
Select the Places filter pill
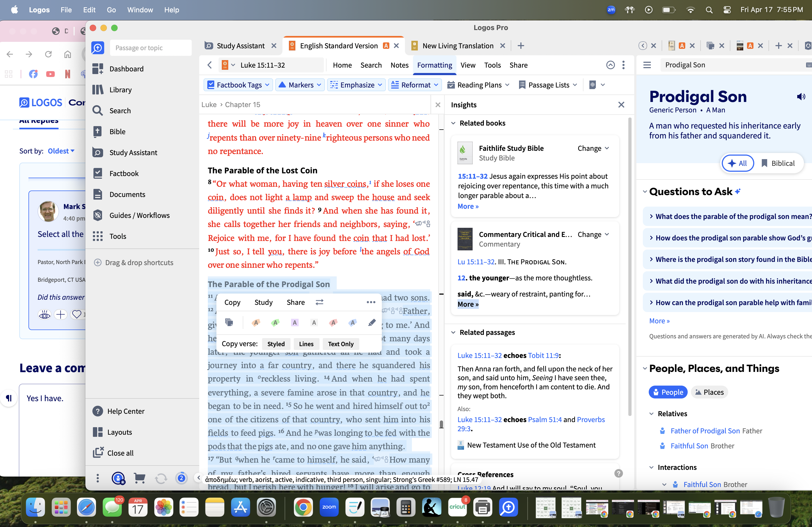click(709, 392)
